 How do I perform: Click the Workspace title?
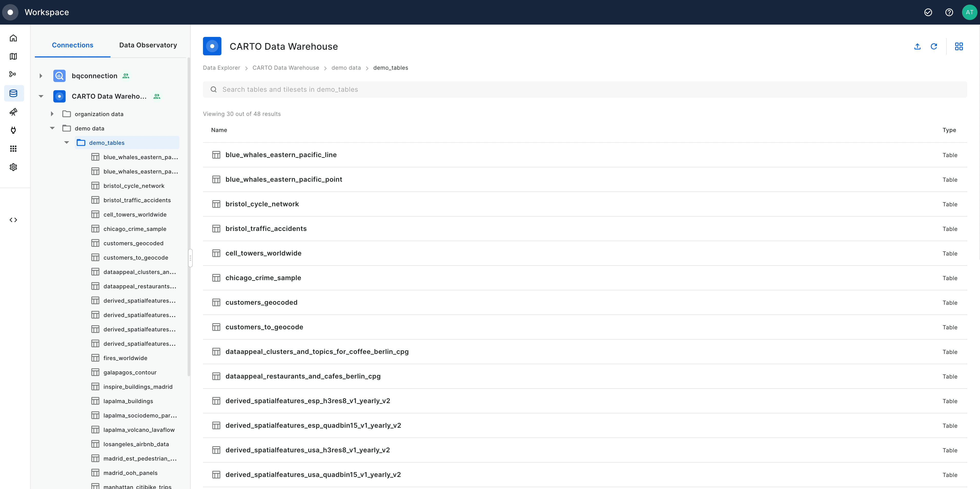click(47, 12)
